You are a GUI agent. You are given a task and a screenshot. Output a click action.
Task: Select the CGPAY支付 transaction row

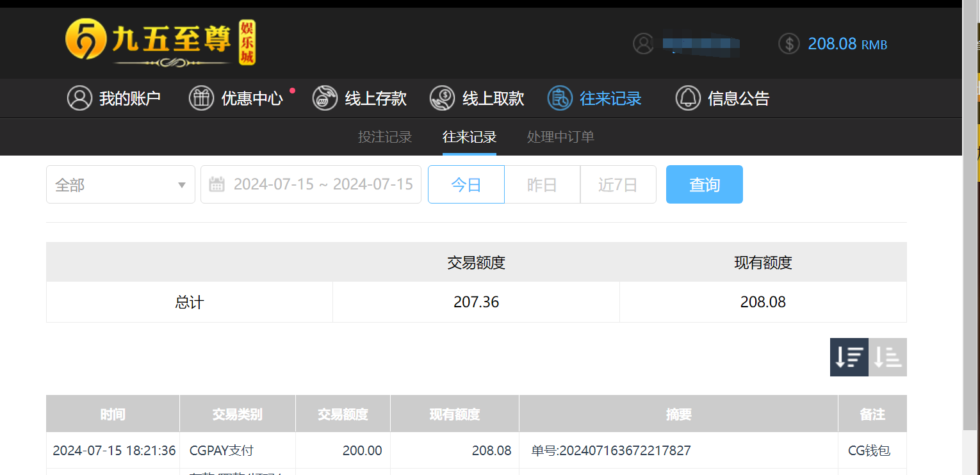coord(221,450)
